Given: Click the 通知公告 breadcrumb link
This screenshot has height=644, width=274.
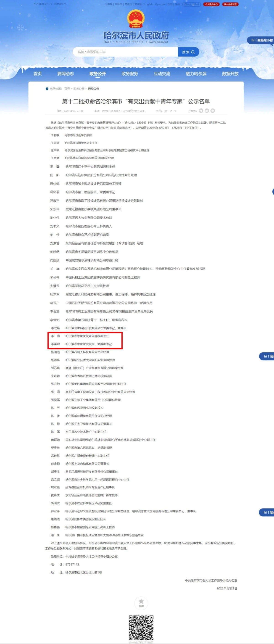Looking at the screenshot, I should [93, 89].
